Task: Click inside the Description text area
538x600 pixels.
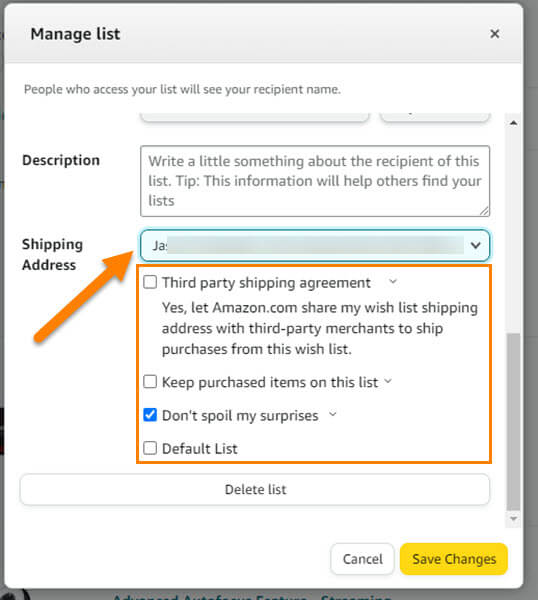Action: point(315,181)
